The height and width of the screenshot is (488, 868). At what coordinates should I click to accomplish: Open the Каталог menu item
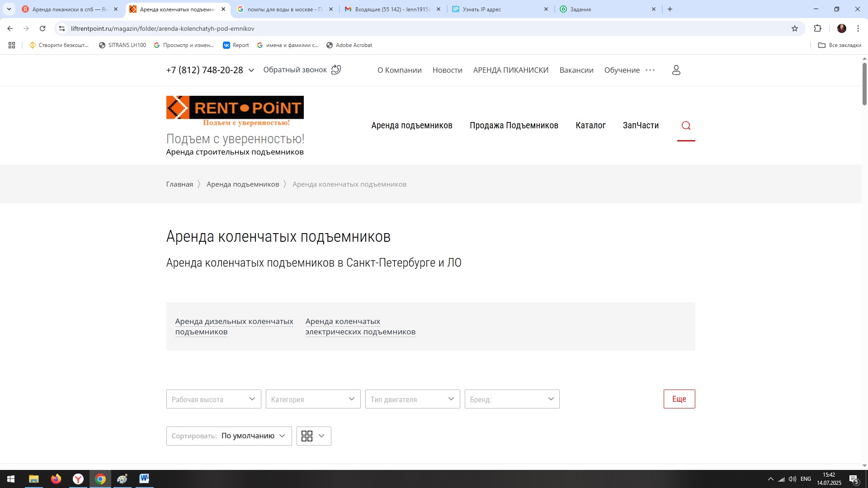pyautogui.click(x=590, y=126)
